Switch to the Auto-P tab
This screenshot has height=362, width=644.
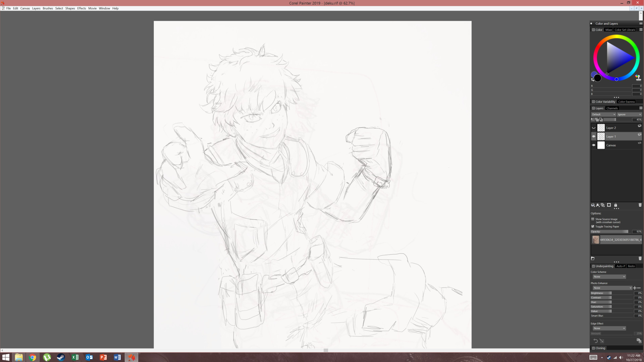(x=621, y=266)
